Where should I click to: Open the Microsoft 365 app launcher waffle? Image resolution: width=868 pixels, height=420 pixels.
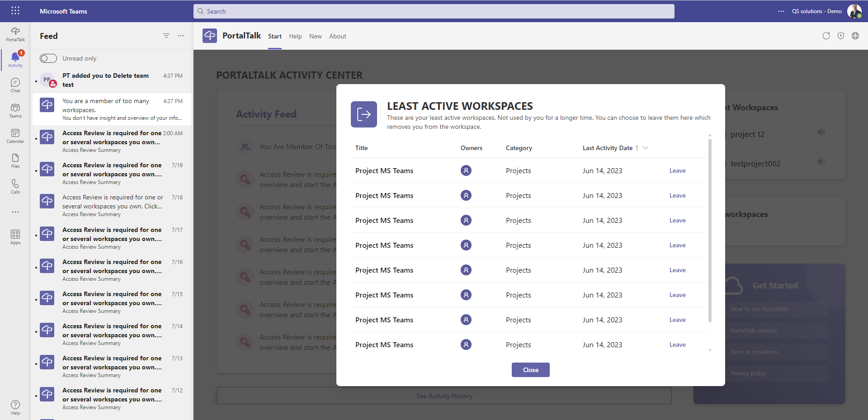(15, 11)
